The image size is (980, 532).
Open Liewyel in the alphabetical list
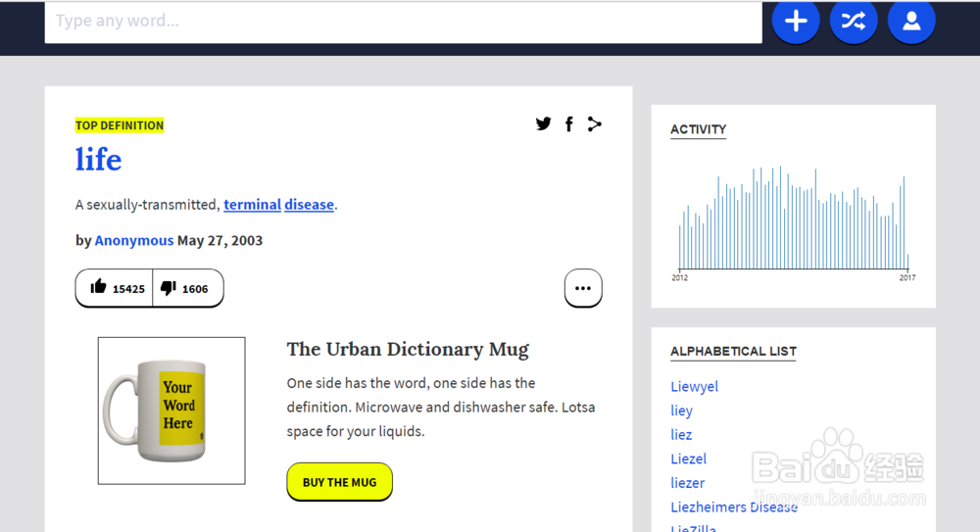click(x=694, y=386)
